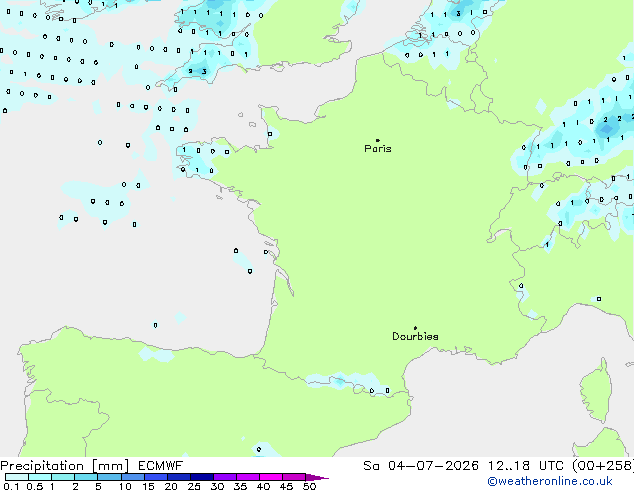Select the 45–50 mm legend swatch
Image resolution: width=634 pixels, height=490 pixels.
[x=294, y=477]
